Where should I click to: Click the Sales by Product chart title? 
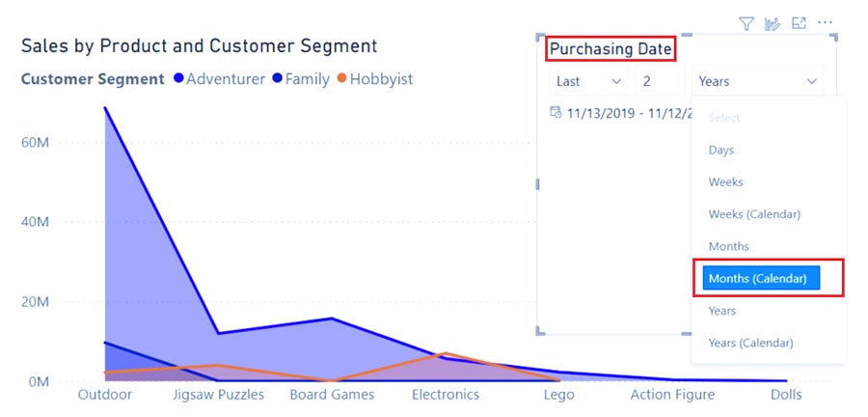click(x=199, y=45)
